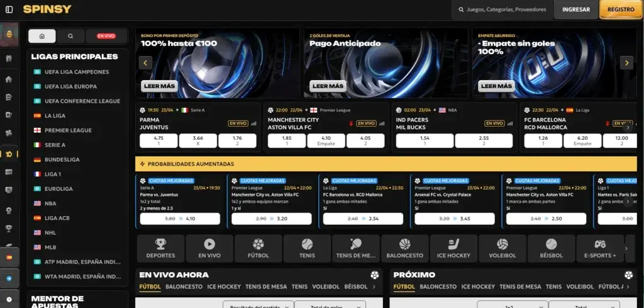Switch to Tenis de Mesa tab under Próximo
Image resolution: width=644 pixels, height=308 pixels.
520,287
